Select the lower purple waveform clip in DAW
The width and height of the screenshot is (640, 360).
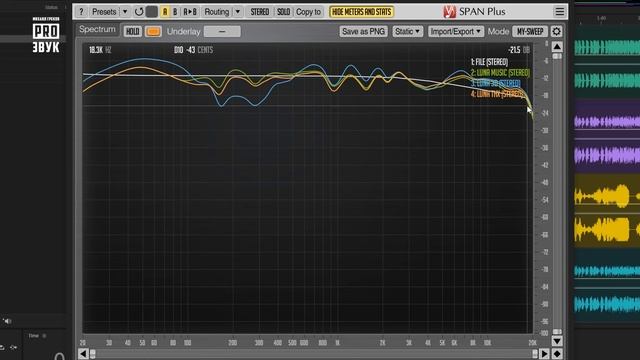[x=607, y=155]
